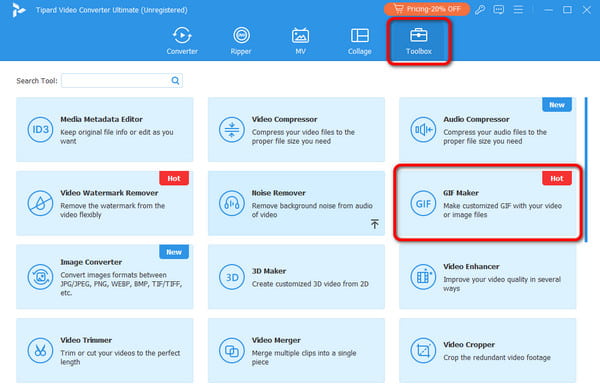Click the Pricing-20% OFF button
This screenshot has height=387, width=600.
tap(427, 9)
